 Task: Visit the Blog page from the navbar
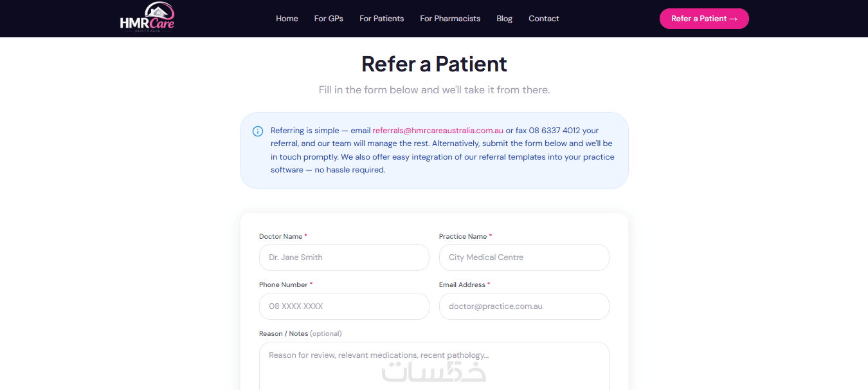504,19
